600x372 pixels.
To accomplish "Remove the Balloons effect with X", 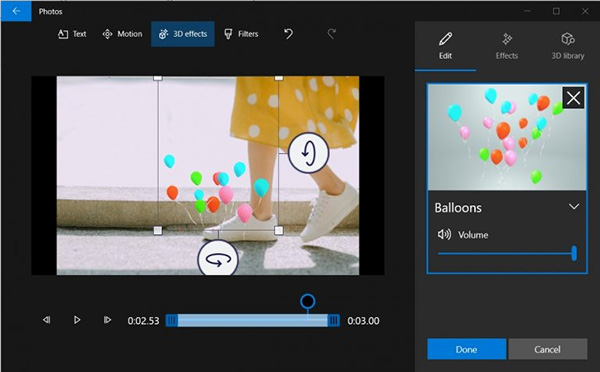I will coord(573,98).
